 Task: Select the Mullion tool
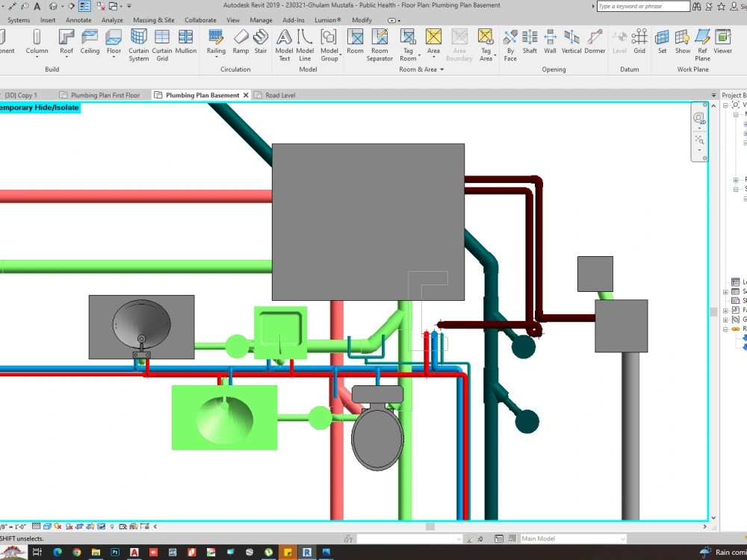(186, 42)
